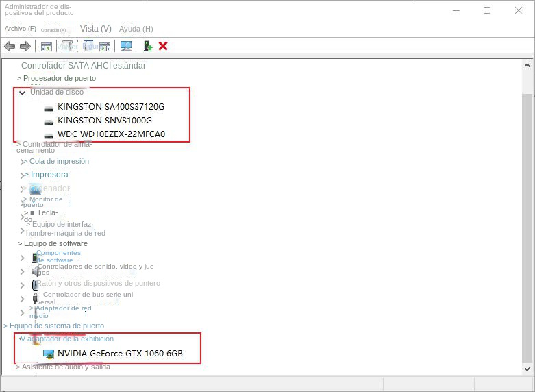Image resolution: width=535 pixels, height=392 pixels.
Task: Select NVIDIA GeForce GTX 1060 6GB entry
Action: pos(120,354)
